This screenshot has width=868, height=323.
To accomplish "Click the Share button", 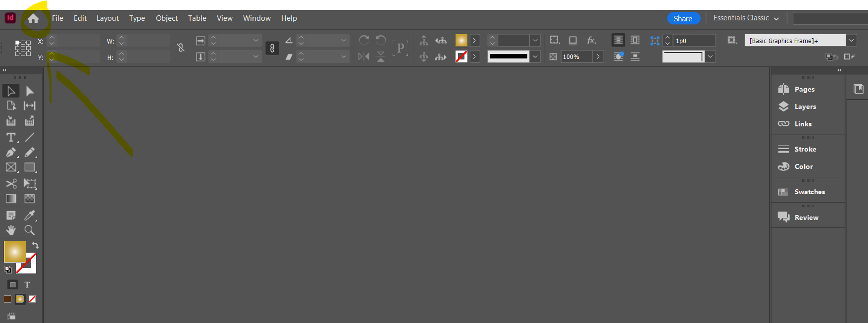I will coord(683,18).
